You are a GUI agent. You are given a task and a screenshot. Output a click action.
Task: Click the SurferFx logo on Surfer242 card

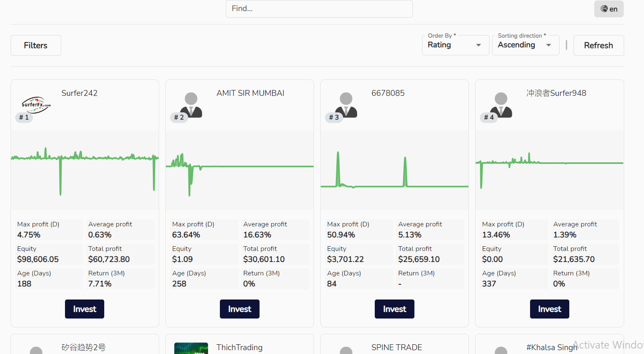tap(36, 104)
